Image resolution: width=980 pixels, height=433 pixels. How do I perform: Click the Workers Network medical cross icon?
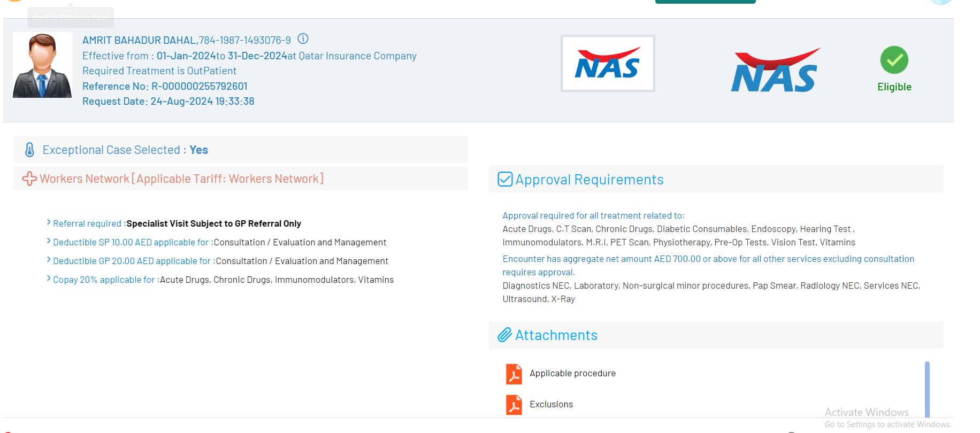[x=29, y=179]
